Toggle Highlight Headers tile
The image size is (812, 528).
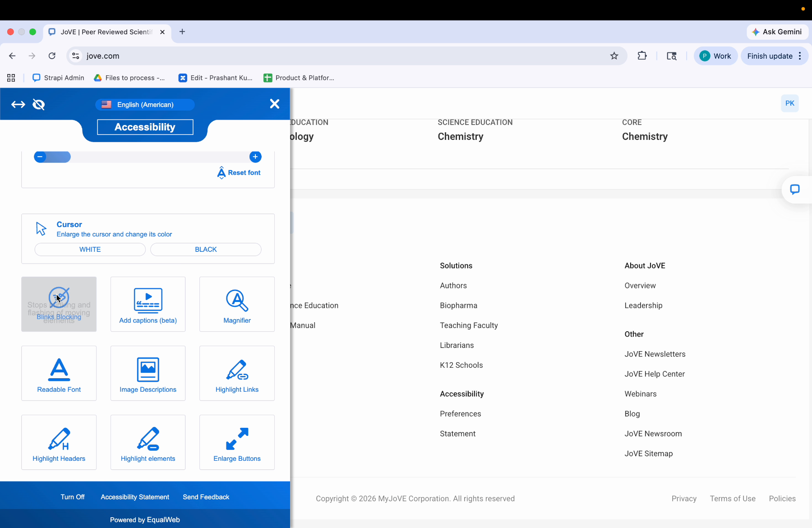click(x=59, y=442)
